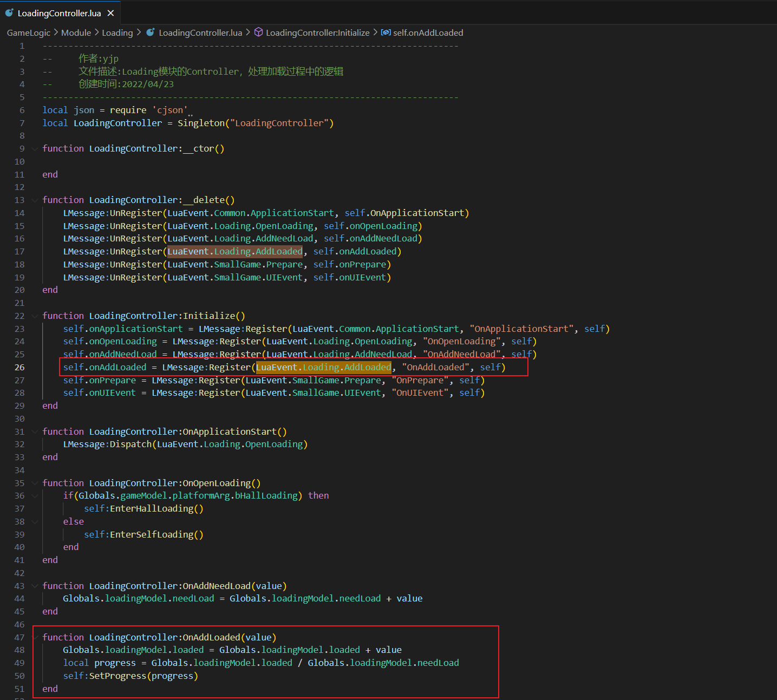Viewport: 777px width, 700px height.
Task: Collapse the else block fold arrow on line 38
Action: pos(35,521)
